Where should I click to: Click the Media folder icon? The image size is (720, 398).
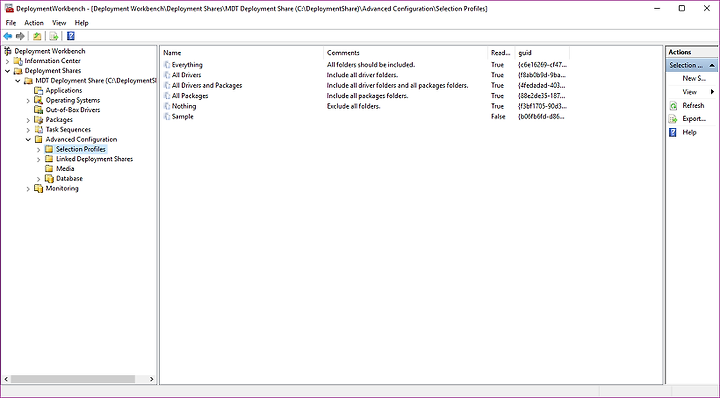pos(49,168)
